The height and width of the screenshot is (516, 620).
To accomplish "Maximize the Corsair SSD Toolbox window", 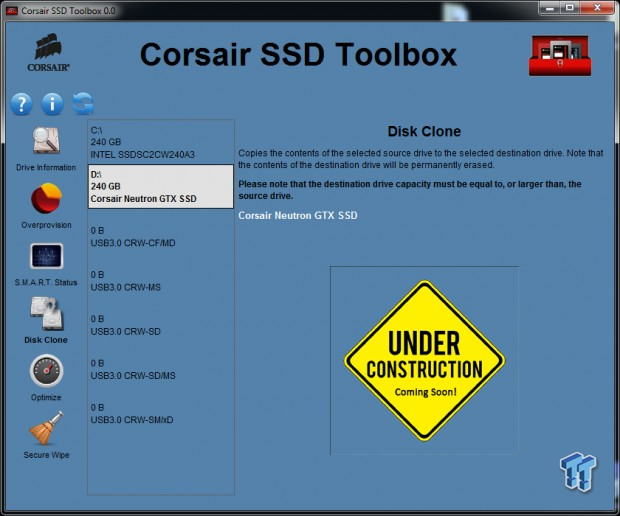I will [x=570, y=8].
